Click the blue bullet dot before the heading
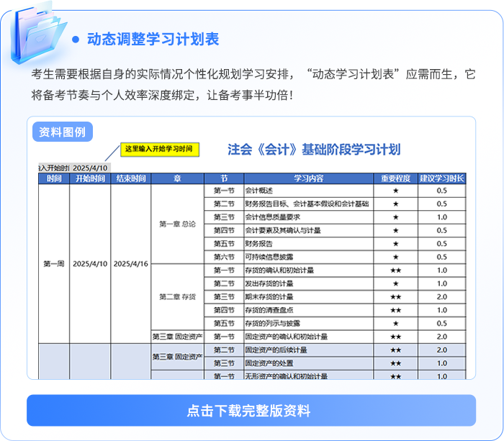This screenshot has width=504, height=441. tap(75, 40)
